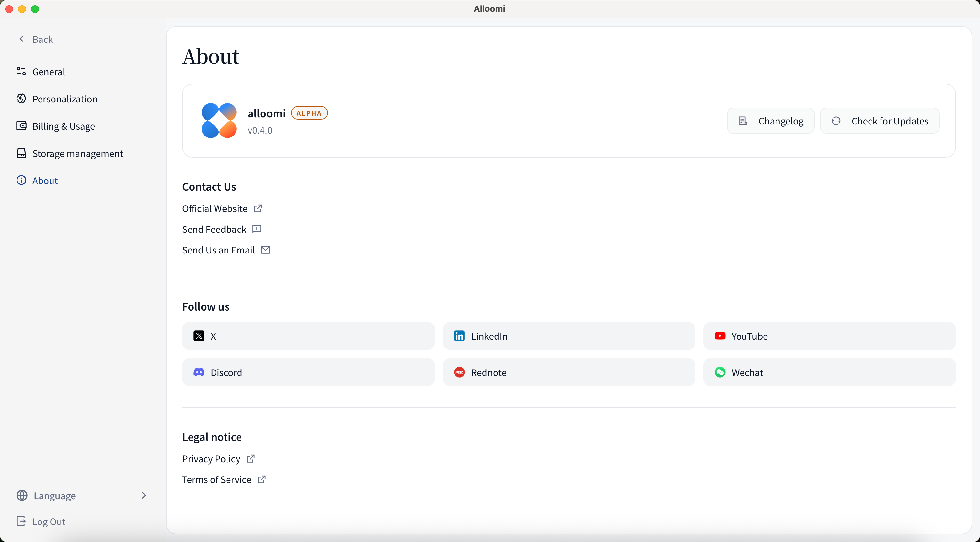The width and height of the screenshot is (980, 542).
Task: Click the feedback bubble icon beside Send Feedback
Action: [257, 229]
